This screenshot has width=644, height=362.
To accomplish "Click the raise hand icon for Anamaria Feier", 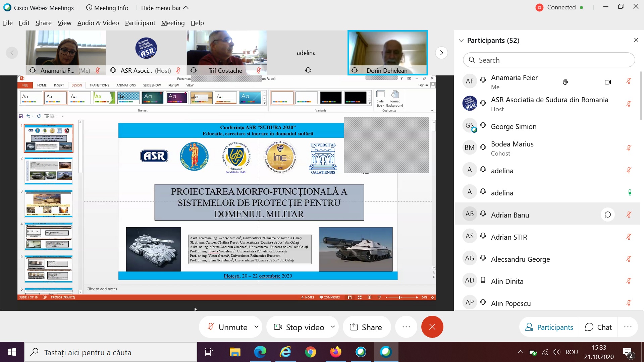I will coord(565,82).
